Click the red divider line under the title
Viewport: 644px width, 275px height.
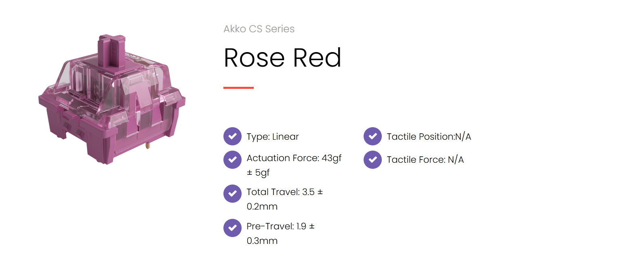coord(238,88)
